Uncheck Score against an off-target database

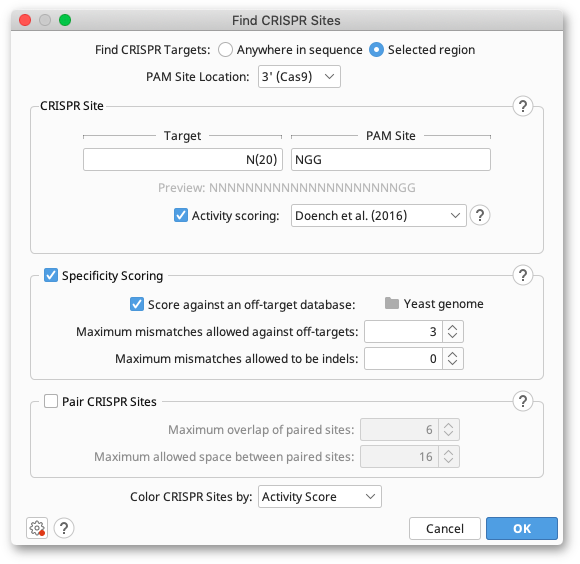click(137, 304)
